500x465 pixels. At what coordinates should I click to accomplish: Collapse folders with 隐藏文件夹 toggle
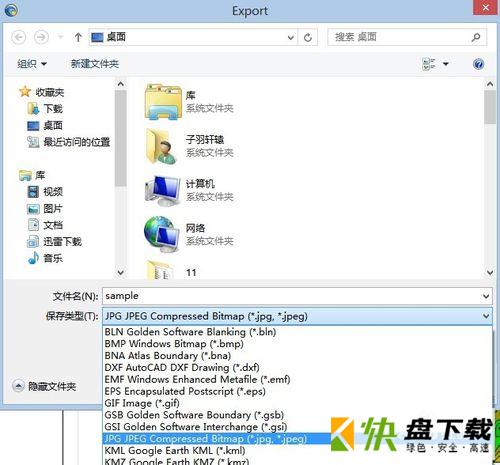pos(44,386)
